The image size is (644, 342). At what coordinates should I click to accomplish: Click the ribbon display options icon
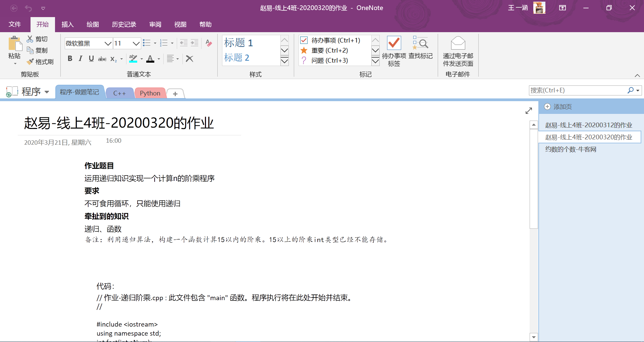click(x=562, y=8)
